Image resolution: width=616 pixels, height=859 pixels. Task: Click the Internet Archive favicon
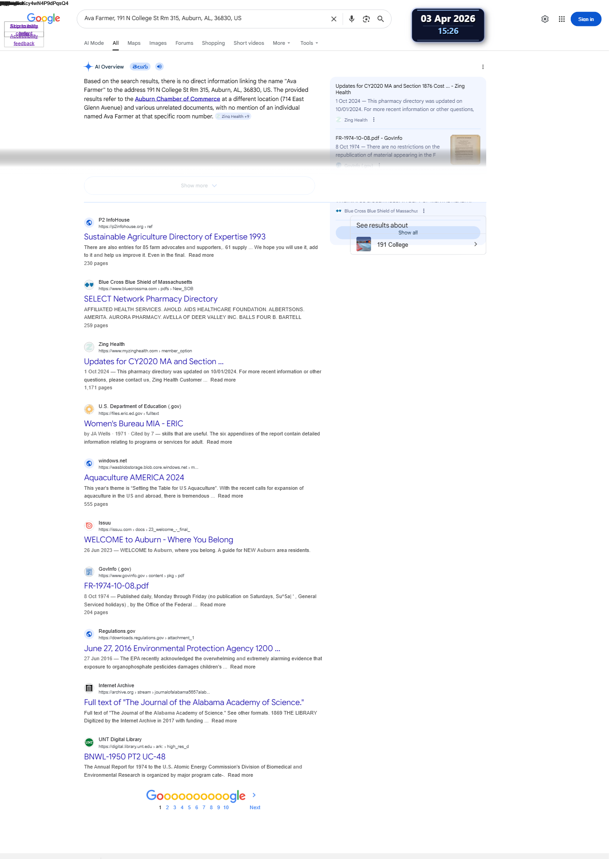click(x=89, y=688)
